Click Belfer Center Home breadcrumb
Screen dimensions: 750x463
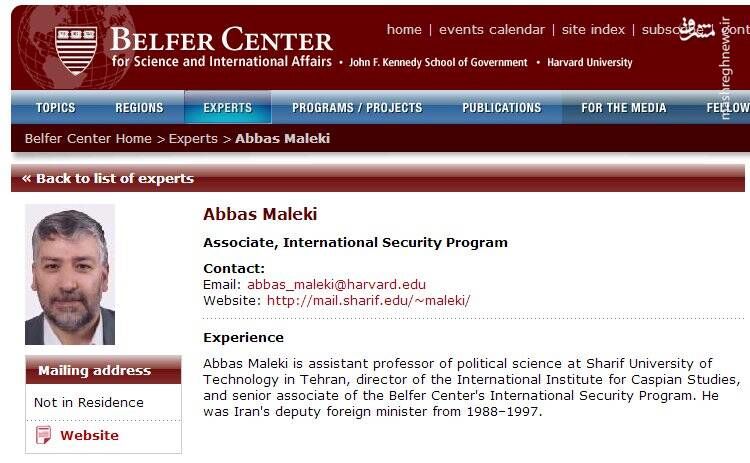pyautogui.click(x=88, y=138)
